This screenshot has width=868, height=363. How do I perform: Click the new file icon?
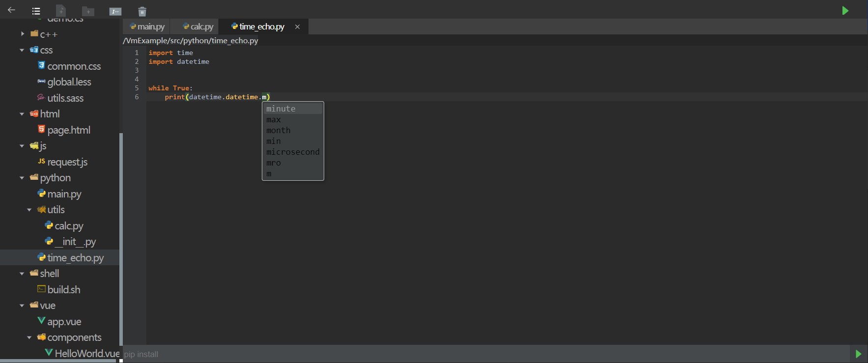point(61,11)
